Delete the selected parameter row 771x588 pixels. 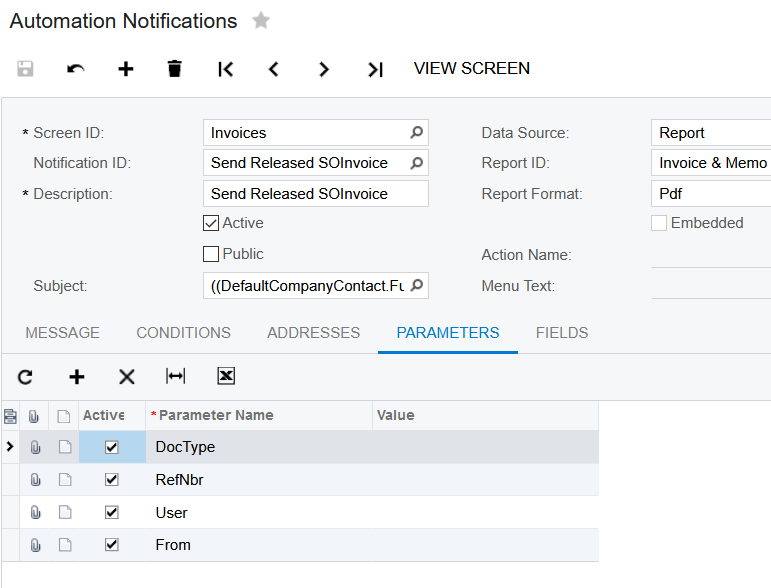pyautogui.click(x=127, y=376)
